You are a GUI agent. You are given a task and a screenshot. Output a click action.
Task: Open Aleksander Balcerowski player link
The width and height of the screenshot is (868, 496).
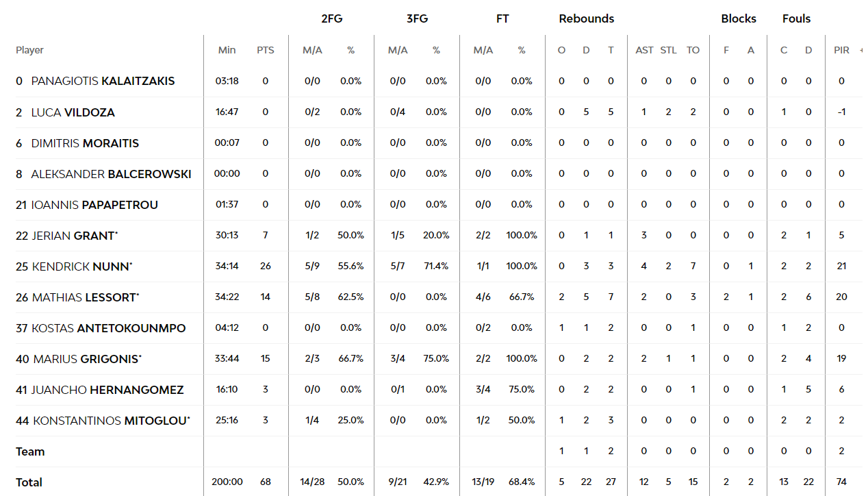[x=111, y=174]
